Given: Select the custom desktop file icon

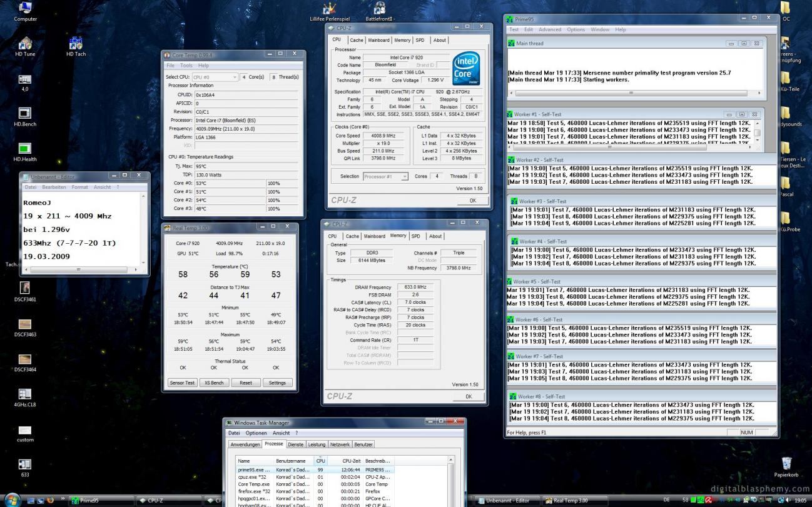Looking at the screenshot, I should (x=25, y=433).
